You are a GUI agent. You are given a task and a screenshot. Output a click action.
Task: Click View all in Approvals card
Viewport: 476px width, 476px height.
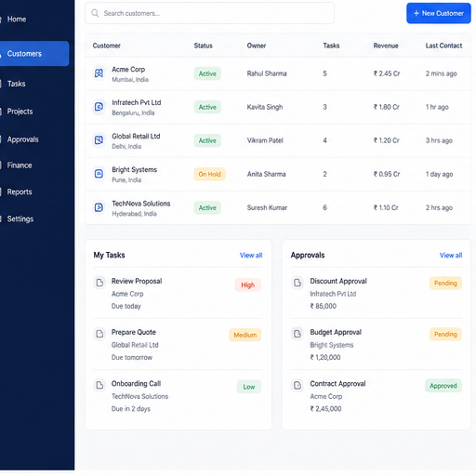(451, 256)
